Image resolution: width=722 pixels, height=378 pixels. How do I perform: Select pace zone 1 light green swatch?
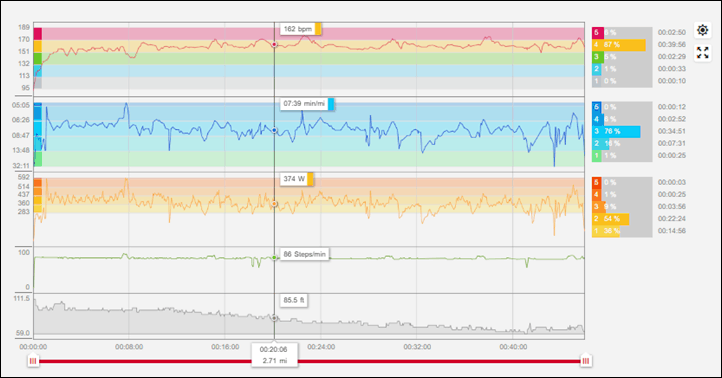click(597, 156)
